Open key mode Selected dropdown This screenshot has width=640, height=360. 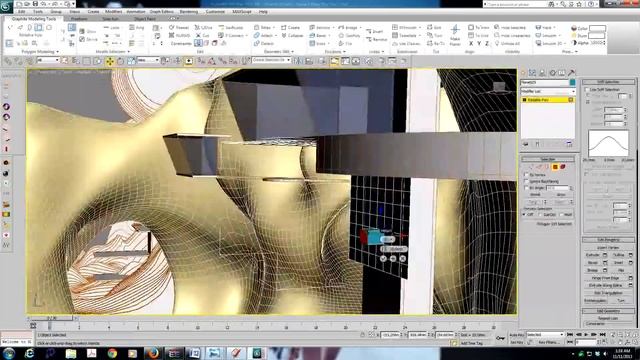coord(545,335)
